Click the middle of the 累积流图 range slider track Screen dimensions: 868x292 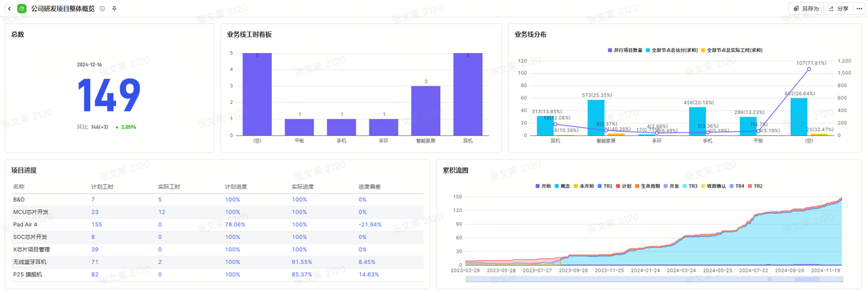(654, 278)
